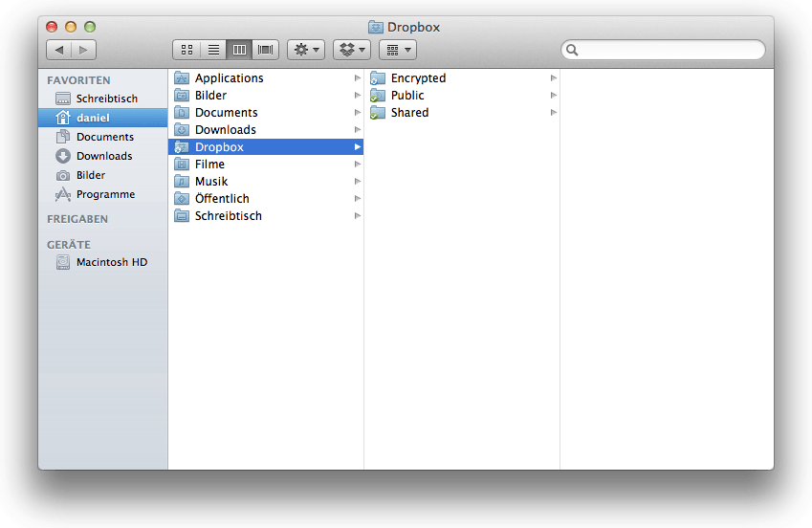Select the Encrypted folder

click(x=463, y=78)
